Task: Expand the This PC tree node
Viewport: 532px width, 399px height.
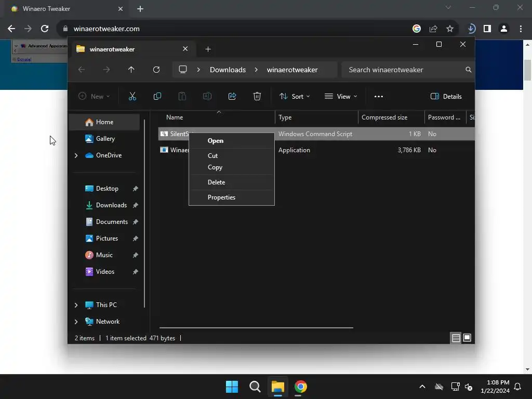Action: coord(76,305)
